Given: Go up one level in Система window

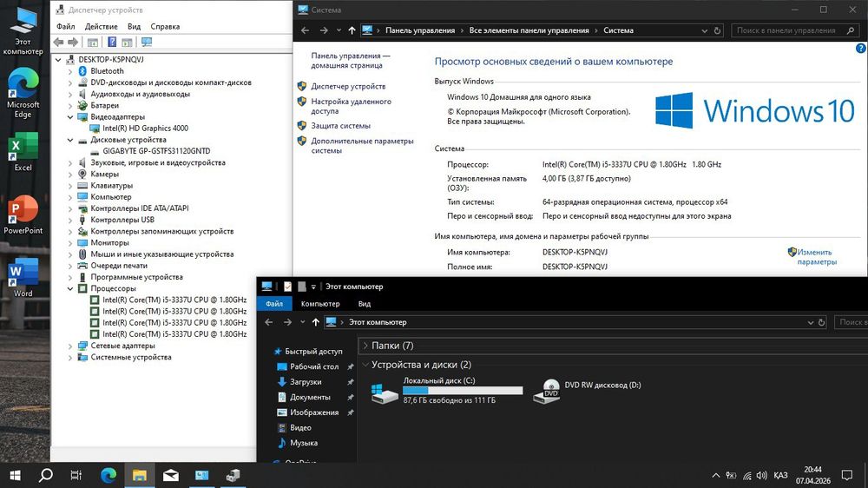Looking at the screenshot, I should point(352,30).
